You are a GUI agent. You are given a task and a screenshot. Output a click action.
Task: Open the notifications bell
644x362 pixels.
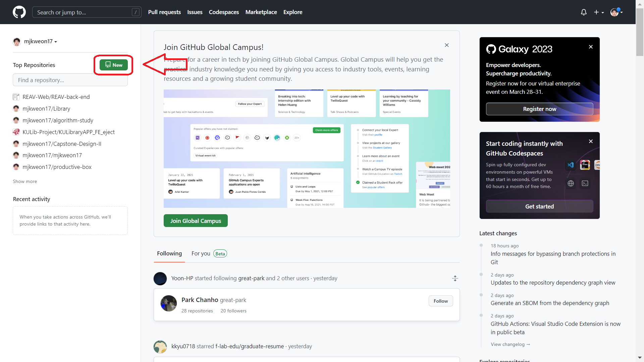[584, 12]
